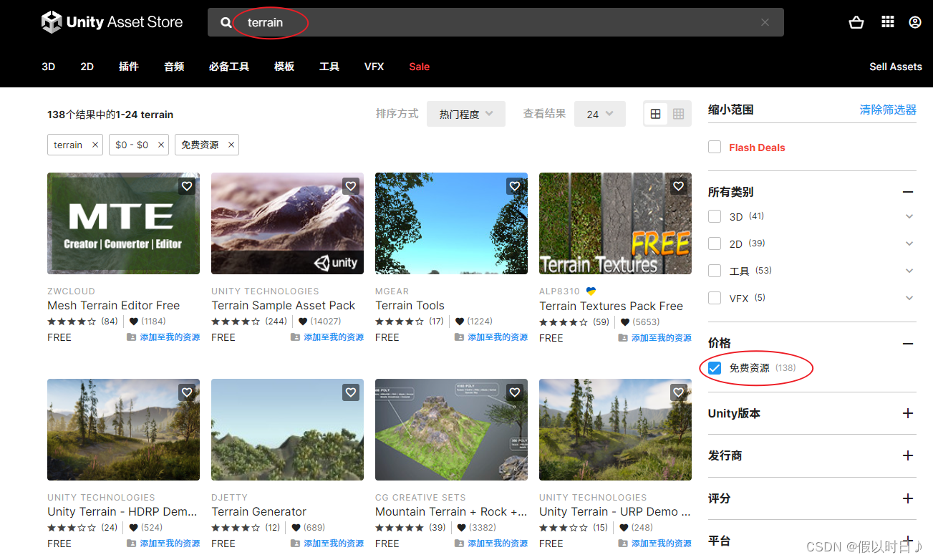Tick the Flash Deals checkbox
933x560 pixels.
(715, 147)
